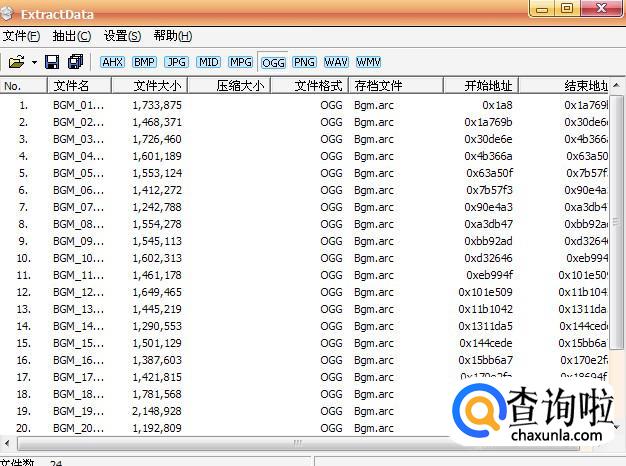Click the OGG format filter icon
Screen dimensions: 626x466
click(x=272, y=62)
